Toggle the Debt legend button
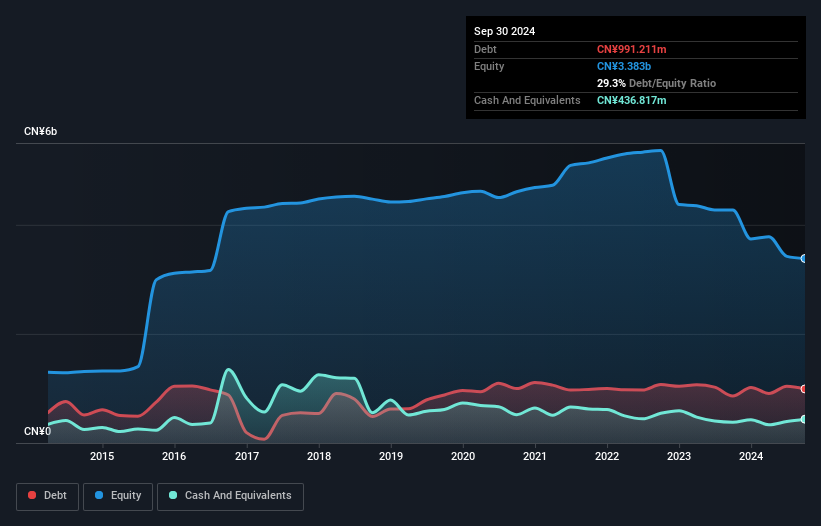Viewport: 821px width, 526px height. pyautogui.click(x=48, y=496)
